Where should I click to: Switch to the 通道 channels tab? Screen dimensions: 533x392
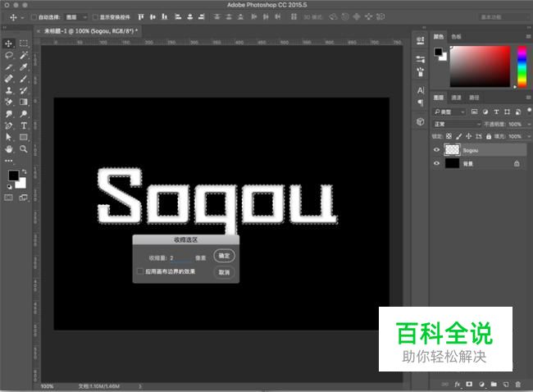click(x=456, y=98)
